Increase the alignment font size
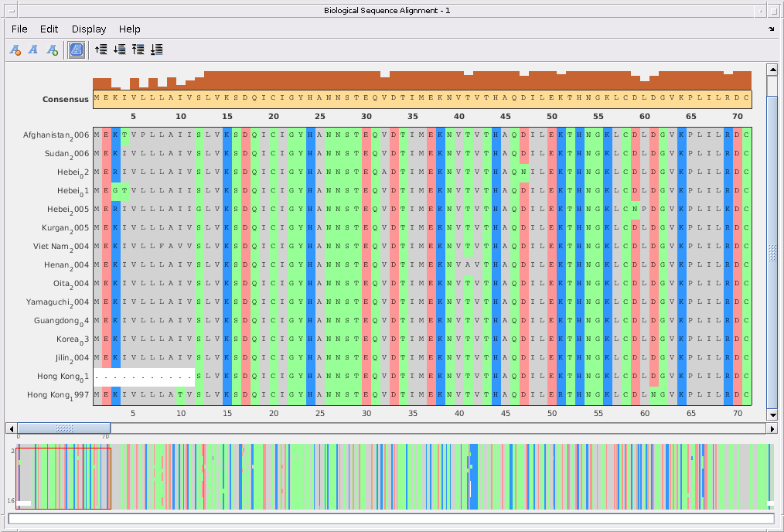The image size is (784, 532). (52, 49)
